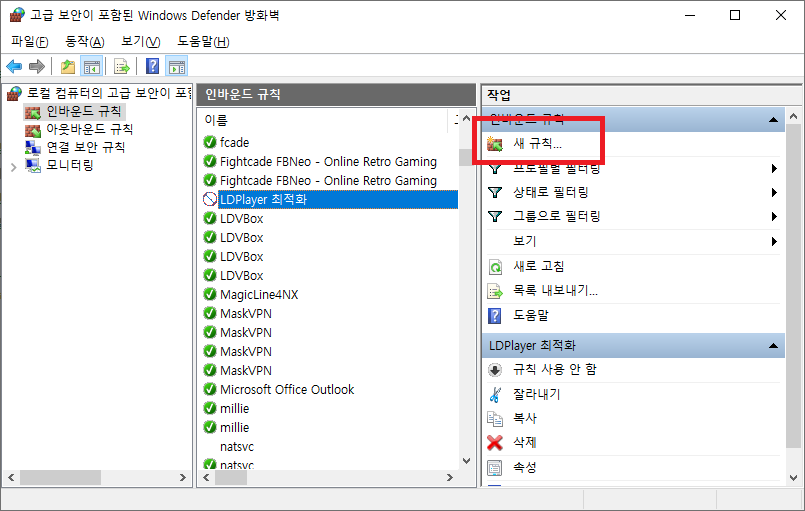Click the 새 규칙 icon
This screenshot has width=805, height=511.
(495, 144)
